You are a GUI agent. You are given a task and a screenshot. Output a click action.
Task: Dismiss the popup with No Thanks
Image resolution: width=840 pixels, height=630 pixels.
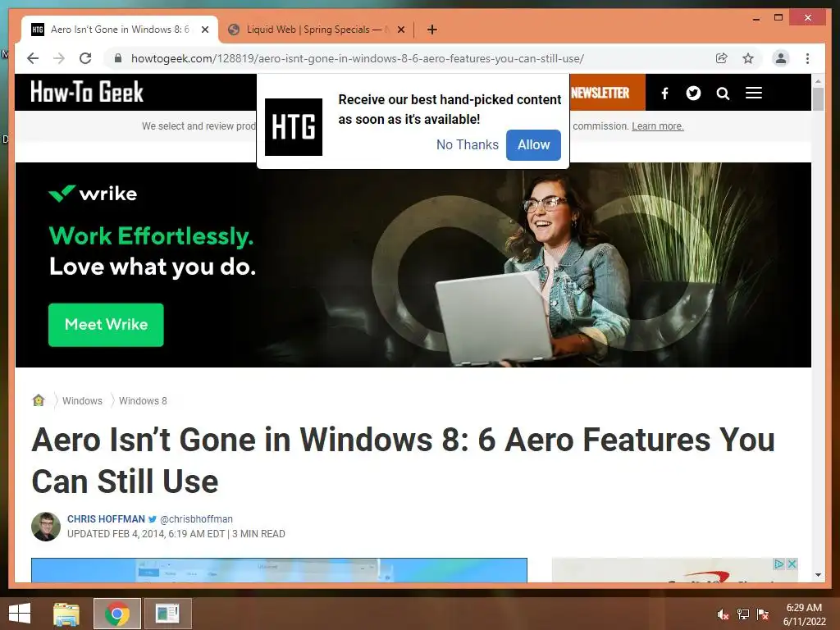(x=467, y=144)
